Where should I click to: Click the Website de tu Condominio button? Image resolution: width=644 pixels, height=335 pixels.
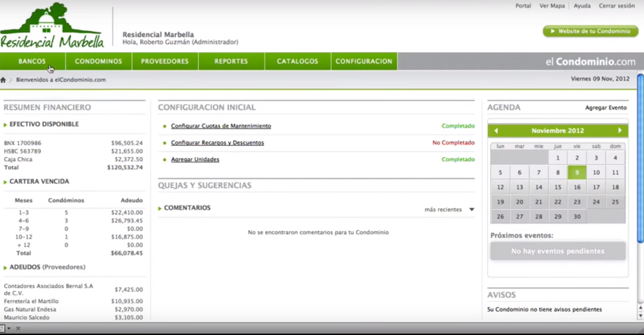tap(590, 31)
